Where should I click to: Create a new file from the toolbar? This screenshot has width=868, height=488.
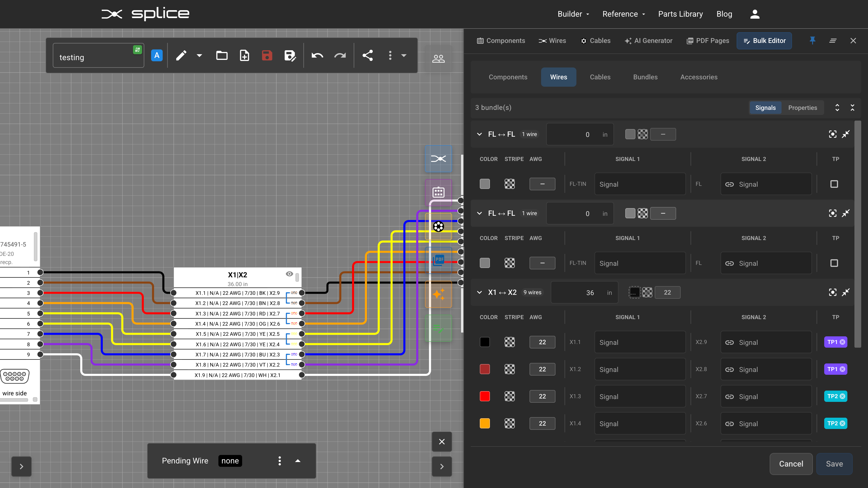[x=244, y=56]
